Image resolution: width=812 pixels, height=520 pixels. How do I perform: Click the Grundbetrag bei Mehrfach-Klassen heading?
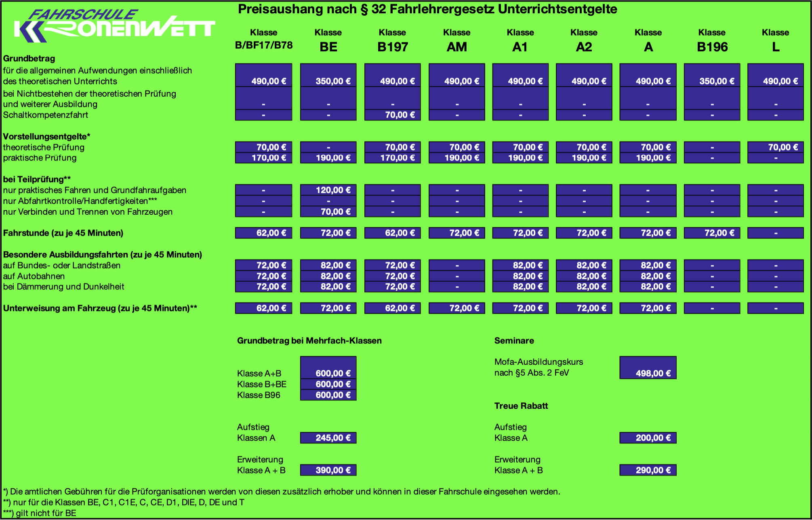[309, 341]
